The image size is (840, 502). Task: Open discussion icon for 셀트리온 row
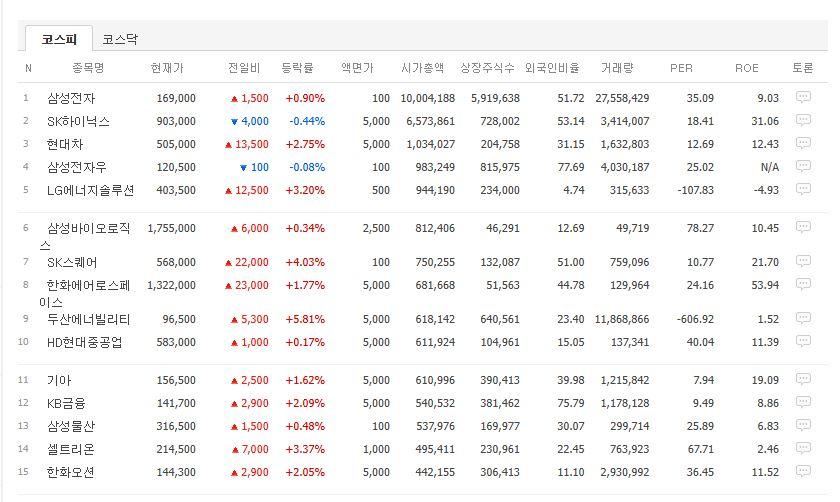[803, 448]
